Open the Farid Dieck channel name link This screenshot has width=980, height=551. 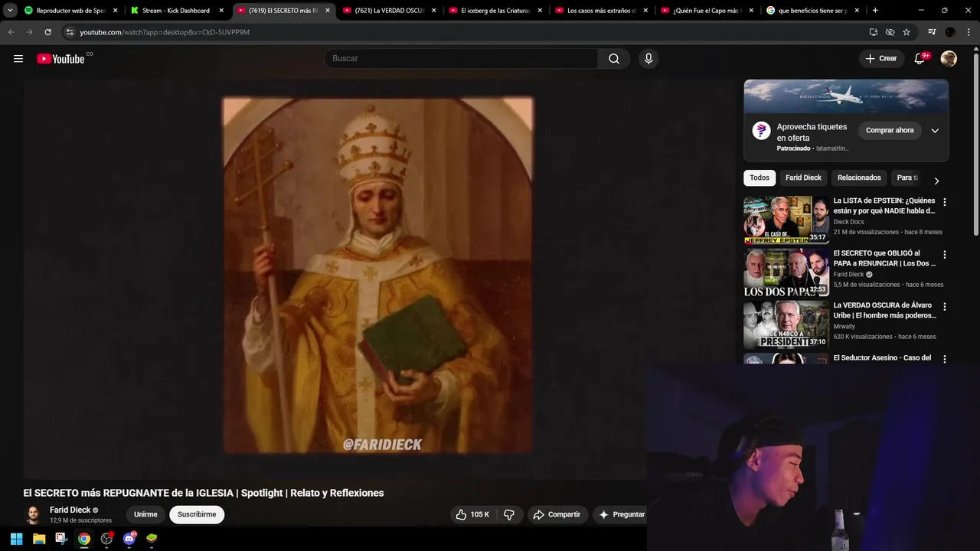point(70,510)
